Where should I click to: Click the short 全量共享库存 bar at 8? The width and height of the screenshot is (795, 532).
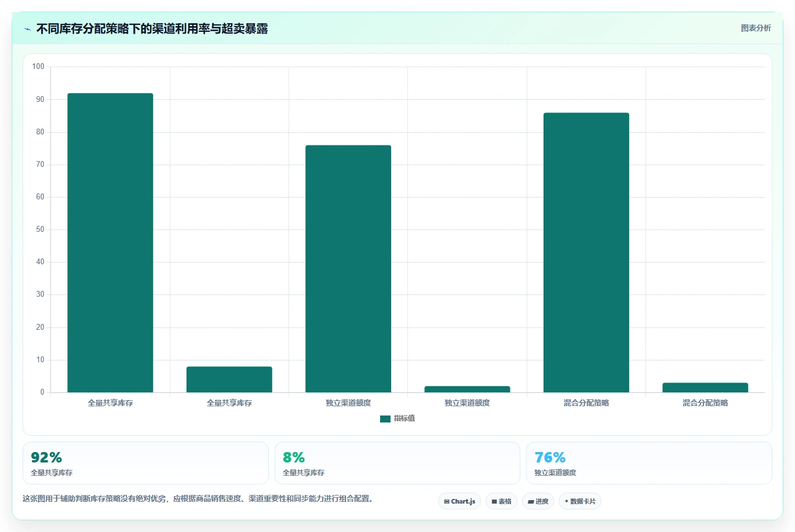pos(229,380)
